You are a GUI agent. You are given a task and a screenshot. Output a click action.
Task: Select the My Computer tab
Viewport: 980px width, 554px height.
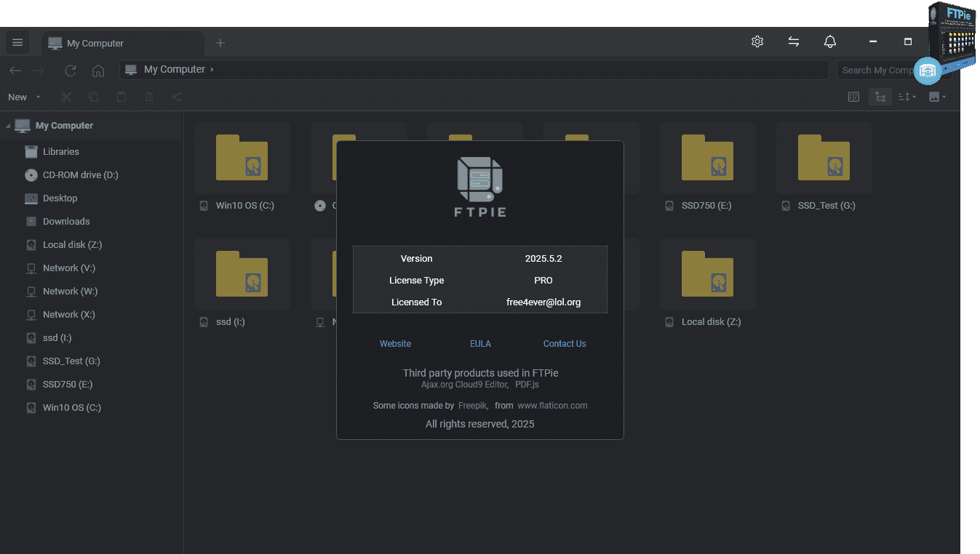(122, 43)
